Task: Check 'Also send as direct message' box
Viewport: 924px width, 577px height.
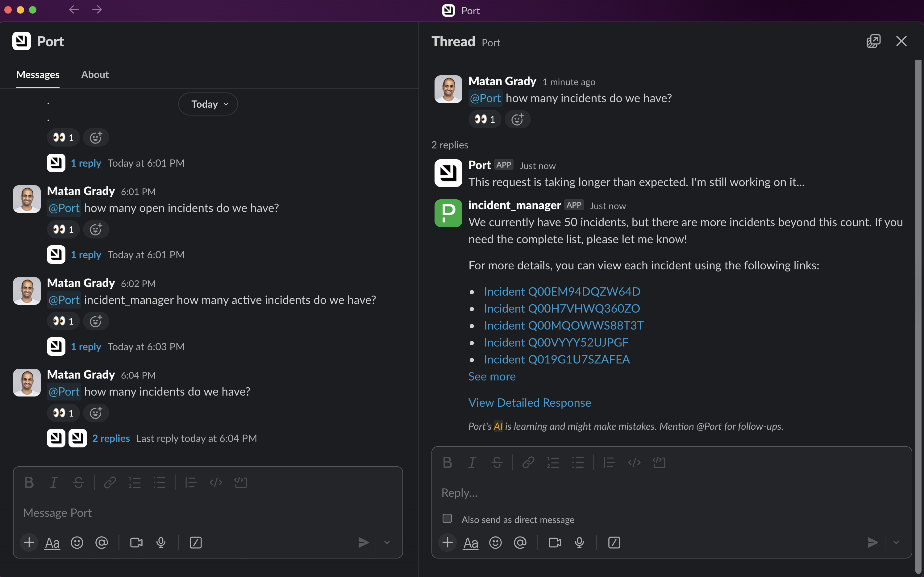Action: (x=447, y=518)
